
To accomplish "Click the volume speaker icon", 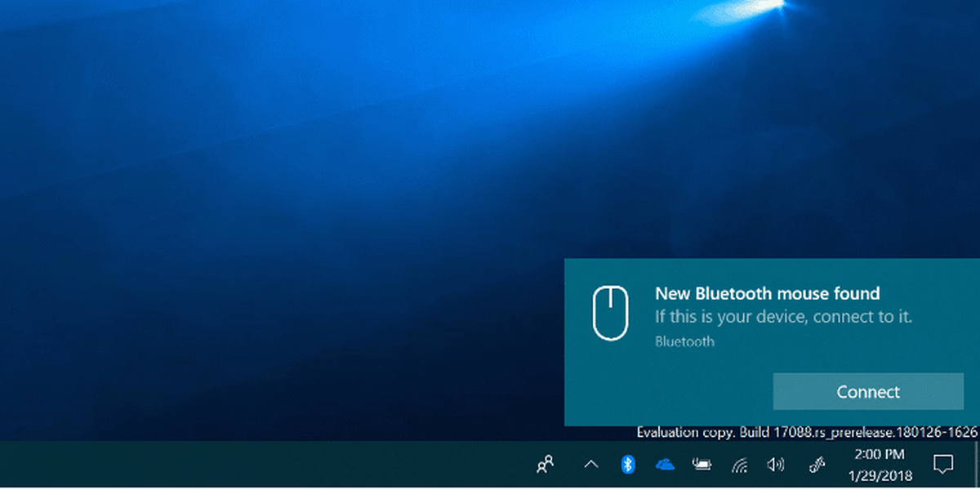I will [775, 465].
